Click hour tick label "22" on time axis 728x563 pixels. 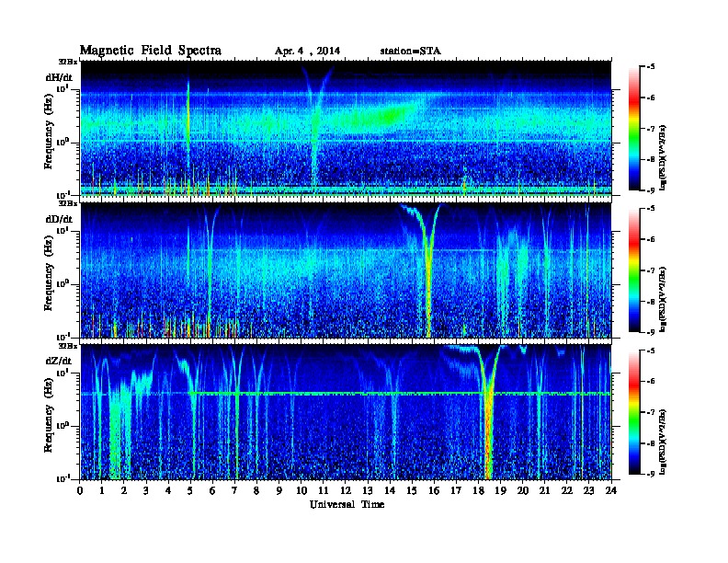[567, 490]
